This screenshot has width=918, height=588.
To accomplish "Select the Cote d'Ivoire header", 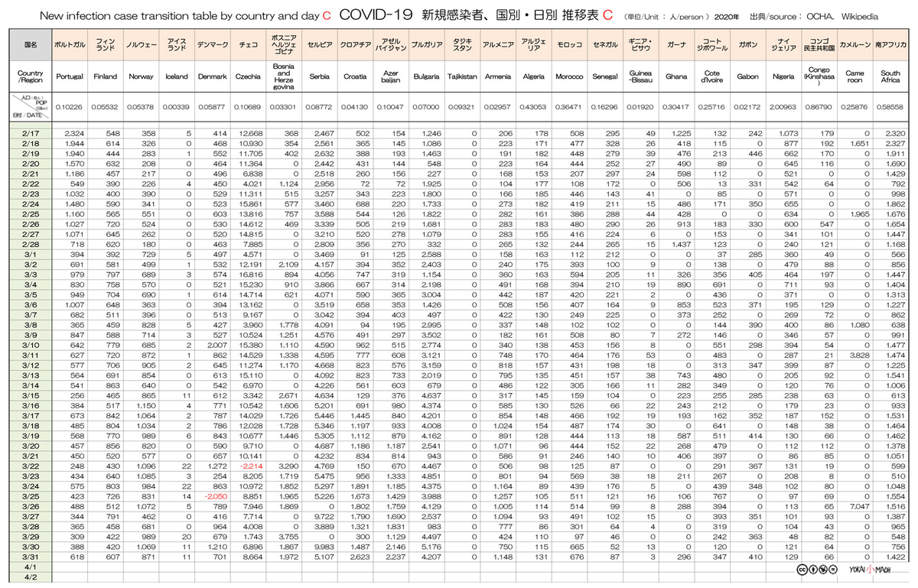I will (x=711, y=76).
